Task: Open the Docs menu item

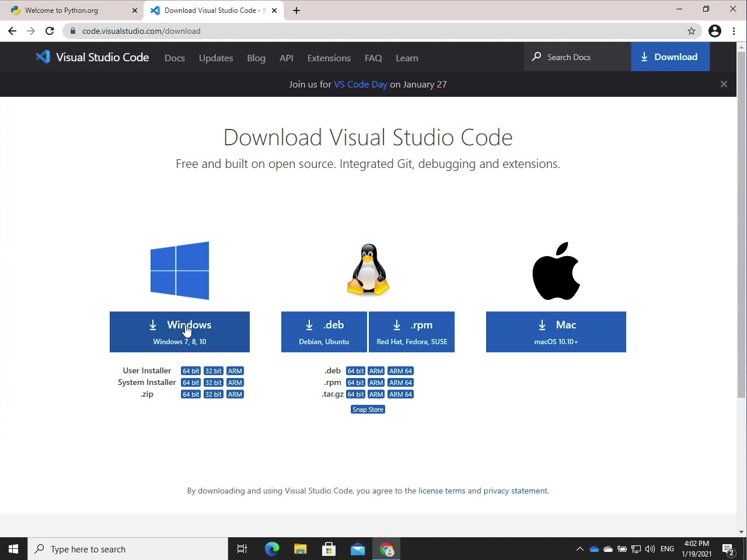Action: [174, 58]
